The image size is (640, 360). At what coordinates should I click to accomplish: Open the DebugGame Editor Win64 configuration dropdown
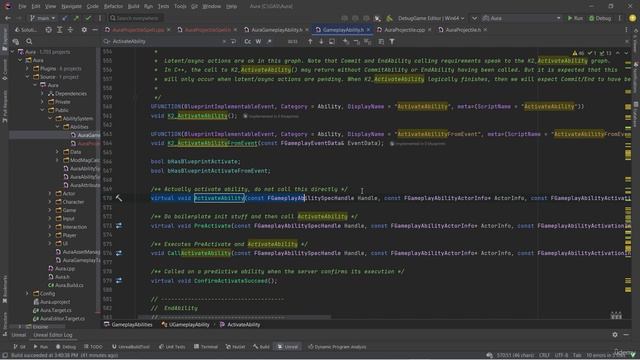point(431,18)
